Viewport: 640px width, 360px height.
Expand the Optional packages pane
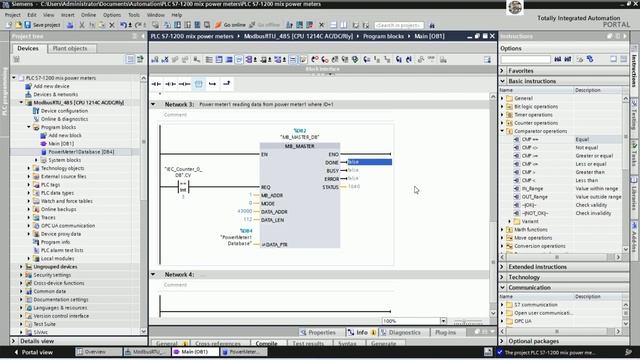pyautogui.click(x=503, y=341)
